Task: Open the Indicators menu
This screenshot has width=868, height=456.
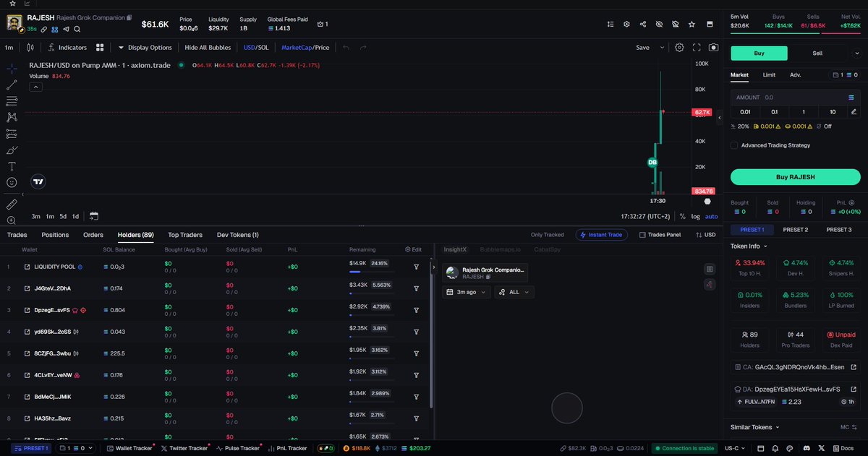Action: coord(67,48)
